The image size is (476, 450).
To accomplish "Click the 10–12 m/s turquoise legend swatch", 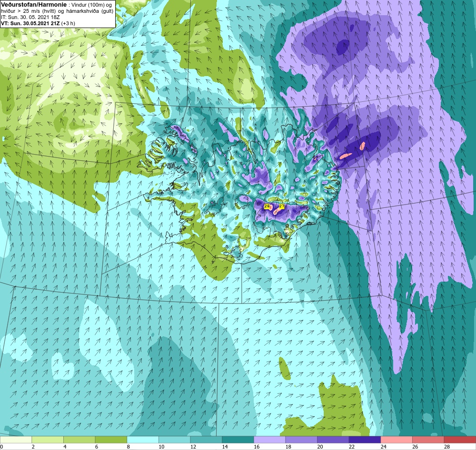I will [175, 440].
